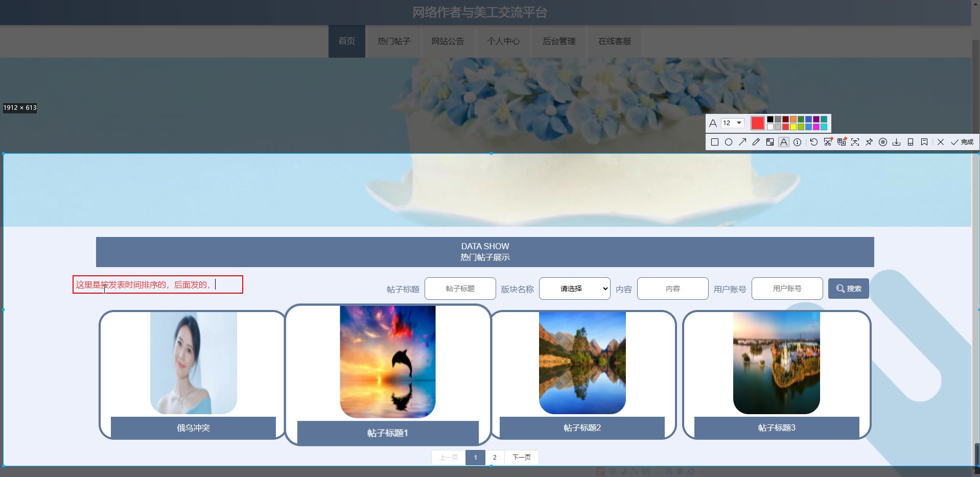980x477 pixels.
Task: Pin the screenshot to screen
Action: [869, 142]
